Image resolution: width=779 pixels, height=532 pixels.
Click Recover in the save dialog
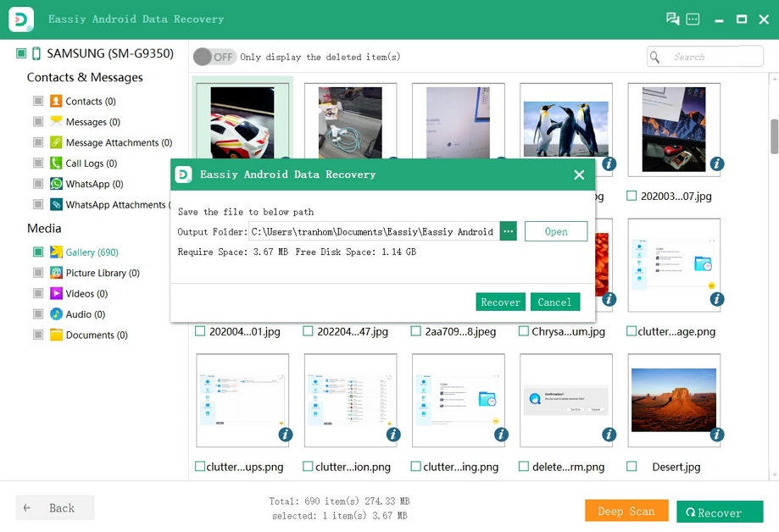pyautogui.click(x=500, y=302)
